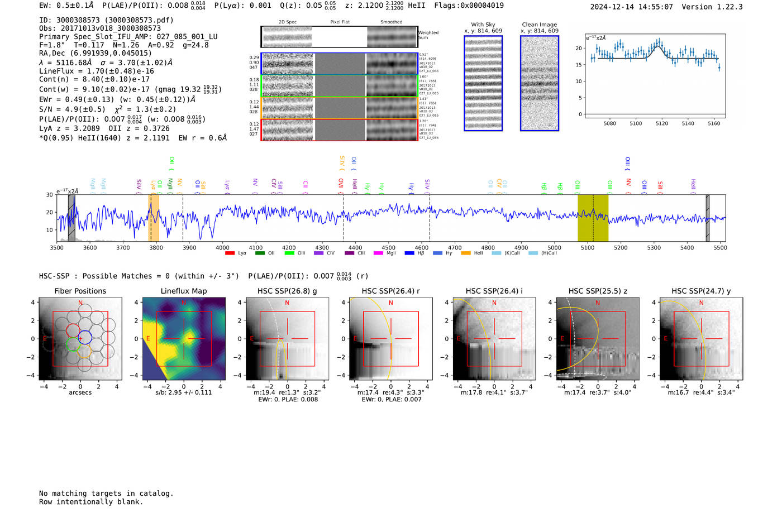Click the yellow-green emission line band near 5116
The image size is (782, 532).
(x=593, y=218)
